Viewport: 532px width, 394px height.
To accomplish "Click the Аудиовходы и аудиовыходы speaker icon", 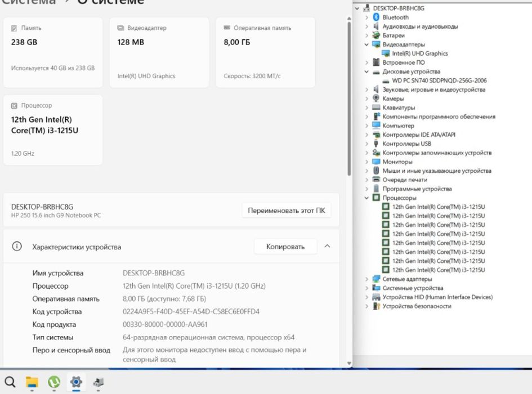I will (x=376, y=26).
